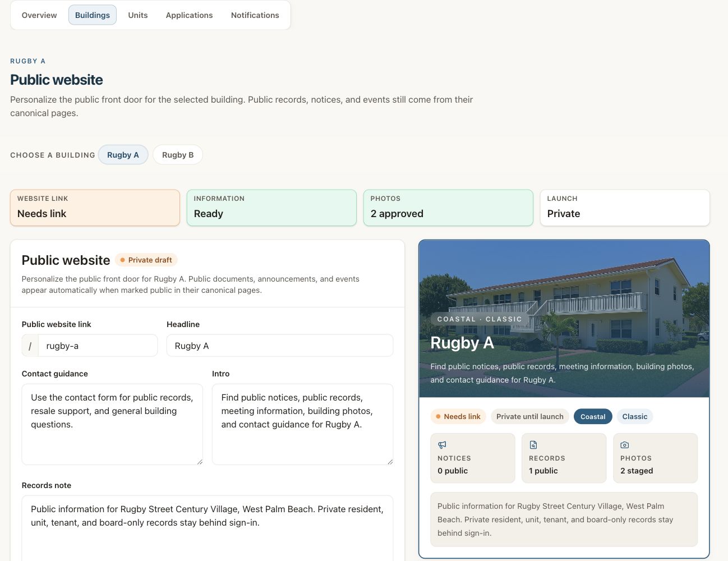Open the Launch Private status card
This screenshot has width=728, height=561.
coord(625,208)
